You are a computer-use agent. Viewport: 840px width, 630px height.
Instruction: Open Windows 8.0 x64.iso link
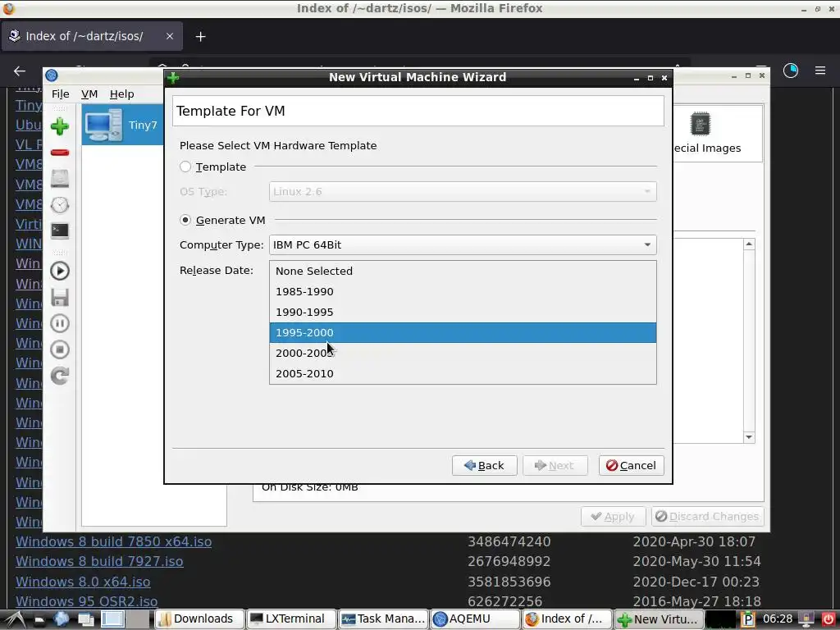click(x=83, y=582)
